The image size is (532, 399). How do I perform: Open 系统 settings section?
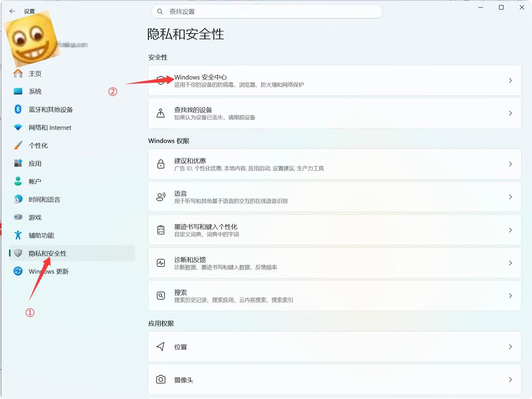(35, 91)
